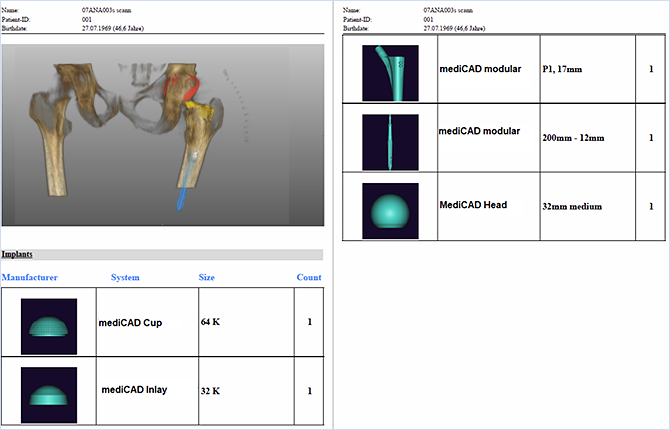
Task: Click the Manufacturer column header
Action: (29, 277)
